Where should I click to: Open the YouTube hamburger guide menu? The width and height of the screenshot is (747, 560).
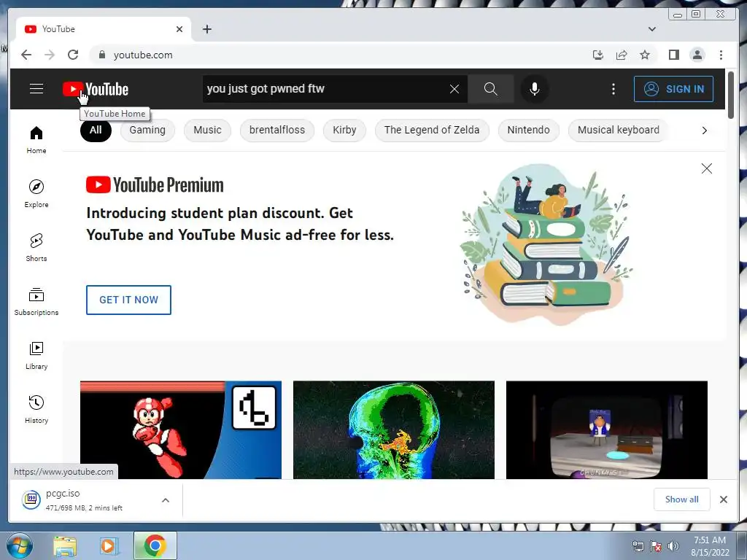[x=36, y=88]
